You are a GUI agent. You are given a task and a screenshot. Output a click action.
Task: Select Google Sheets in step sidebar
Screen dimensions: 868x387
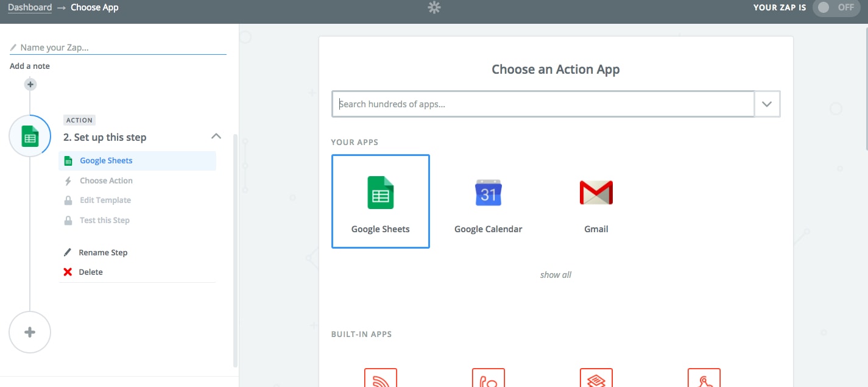[138, 161]
